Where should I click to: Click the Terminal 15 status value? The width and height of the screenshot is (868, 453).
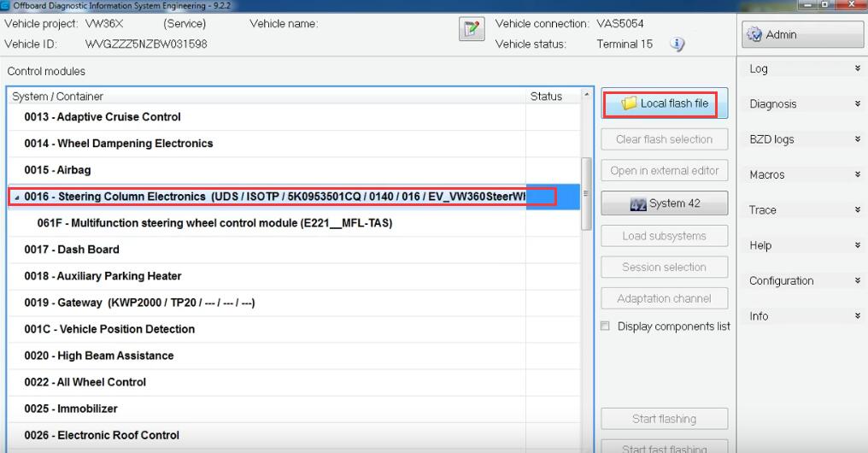625,44
